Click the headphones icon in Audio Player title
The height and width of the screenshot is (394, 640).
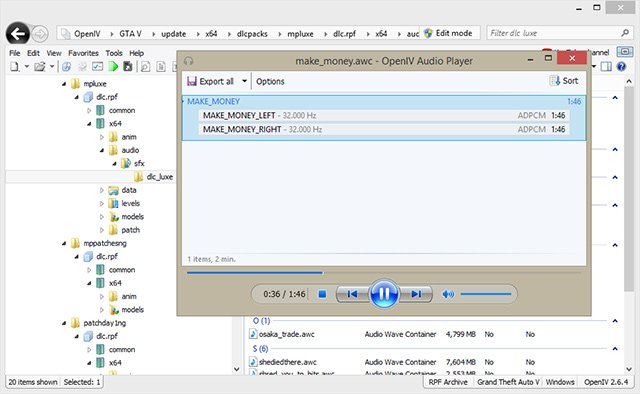click(188, 61)
